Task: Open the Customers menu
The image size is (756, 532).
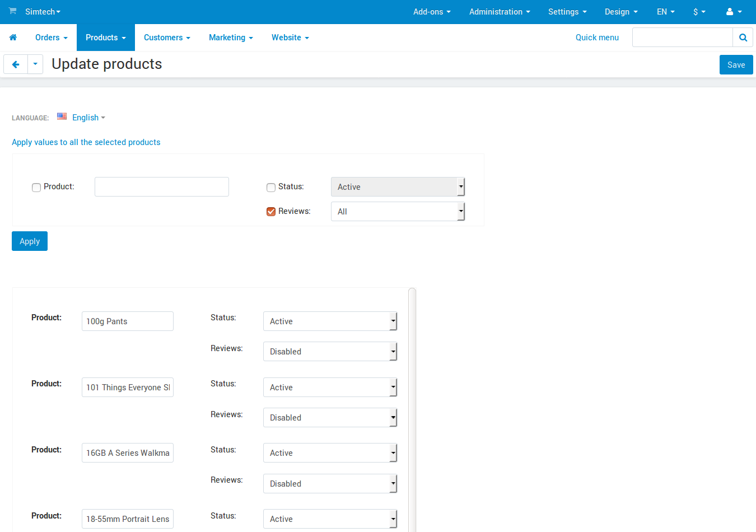Action: [x=167, y=38]
